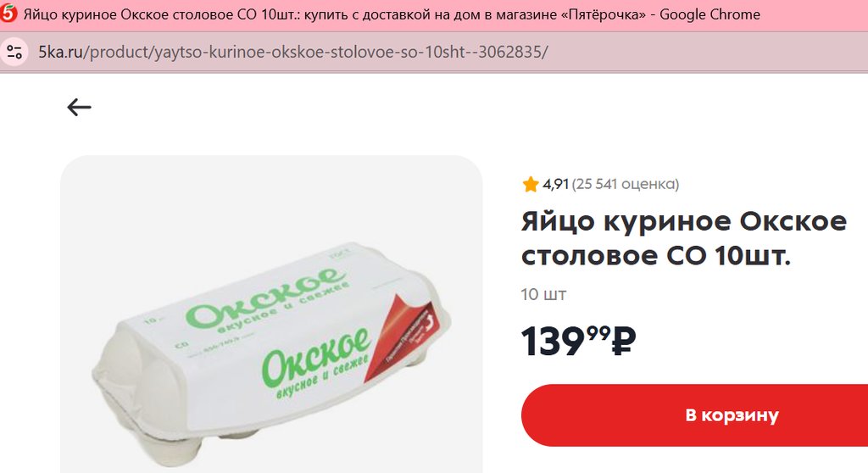
Task: Click the ruble currency symbol in price
Action: point(623,341)
